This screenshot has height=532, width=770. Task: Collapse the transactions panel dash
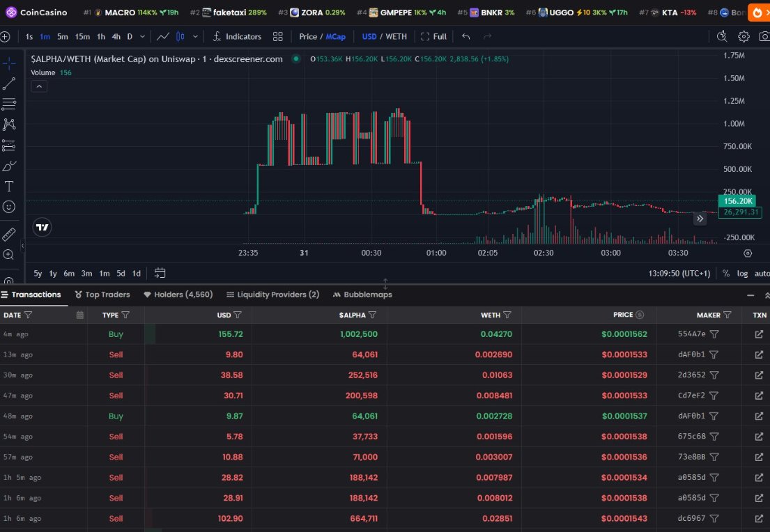(x=750, y=295)
